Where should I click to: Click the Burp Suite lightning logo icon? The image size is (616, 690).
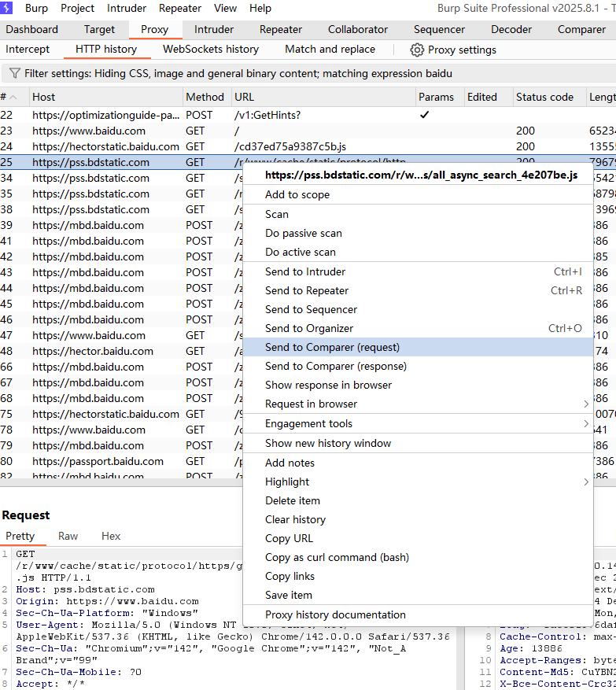tap(6, 8)
